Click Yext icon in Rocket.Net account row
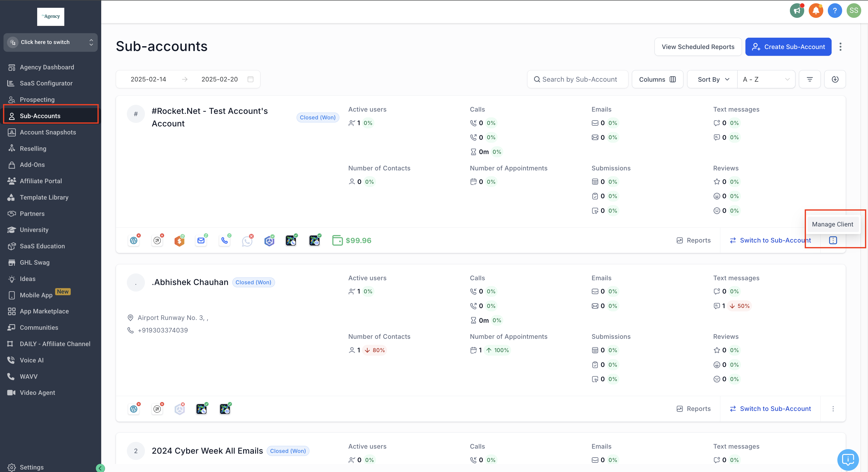The width and height of the screenshot is (868, 472). pos(157,240)
